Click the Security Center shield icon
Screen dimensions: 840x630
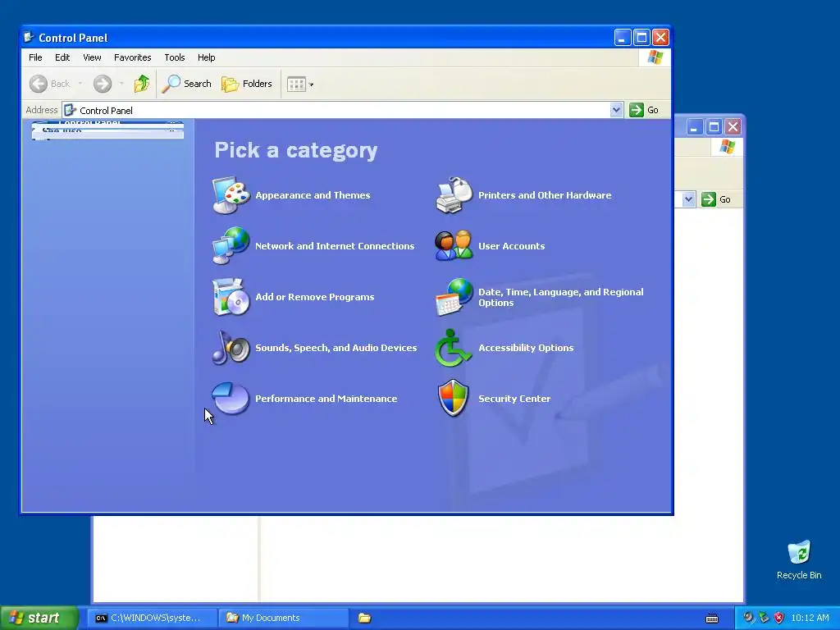click(453, 398)
